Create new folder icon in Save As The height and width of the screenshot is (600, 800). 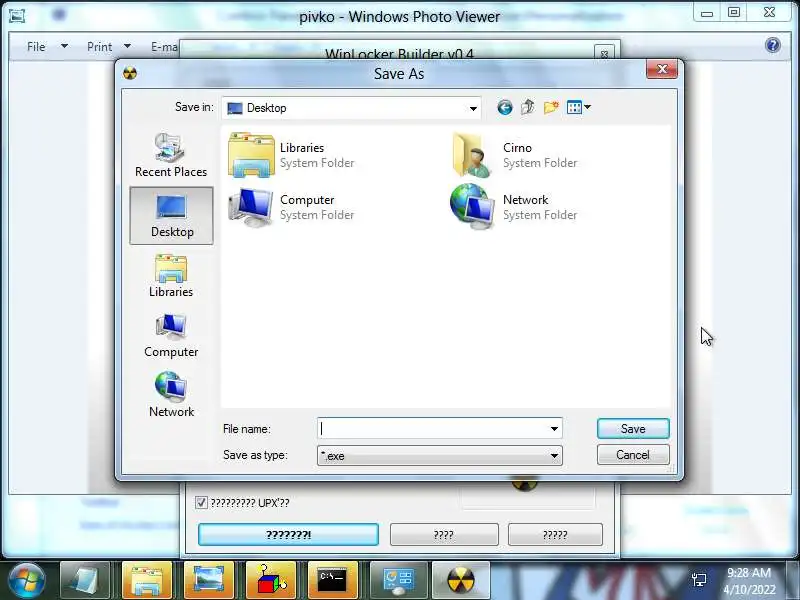click(551, 107)
